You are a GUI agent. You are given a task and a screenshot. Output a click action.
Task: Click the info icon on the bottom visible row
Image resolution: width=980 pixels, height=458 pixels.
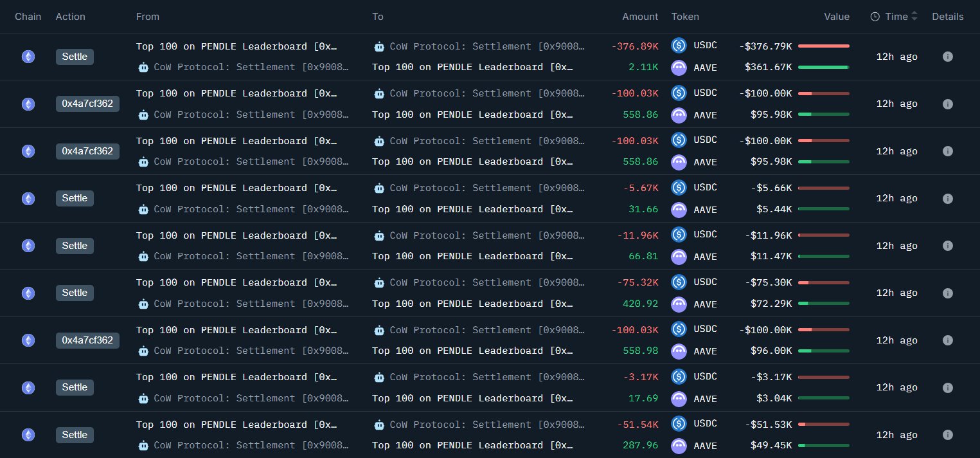[947, 435]
